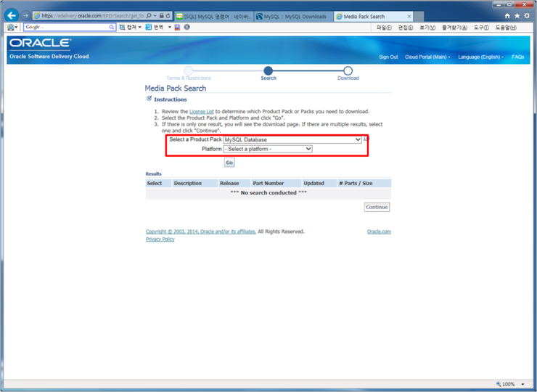Open the 보기(V) menu
The height and width of the screenshot is (392, 537).
pos(427,28)
